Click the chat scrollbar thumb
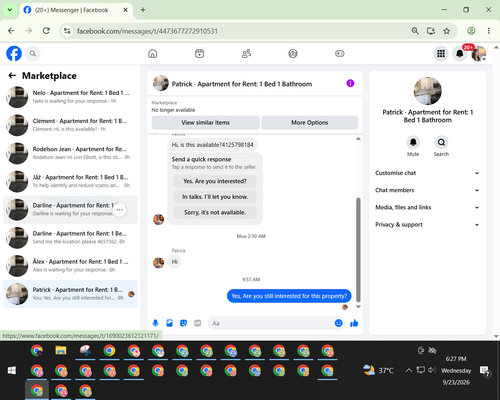Screen dimensions: 500x400 (x=358, y=249)
